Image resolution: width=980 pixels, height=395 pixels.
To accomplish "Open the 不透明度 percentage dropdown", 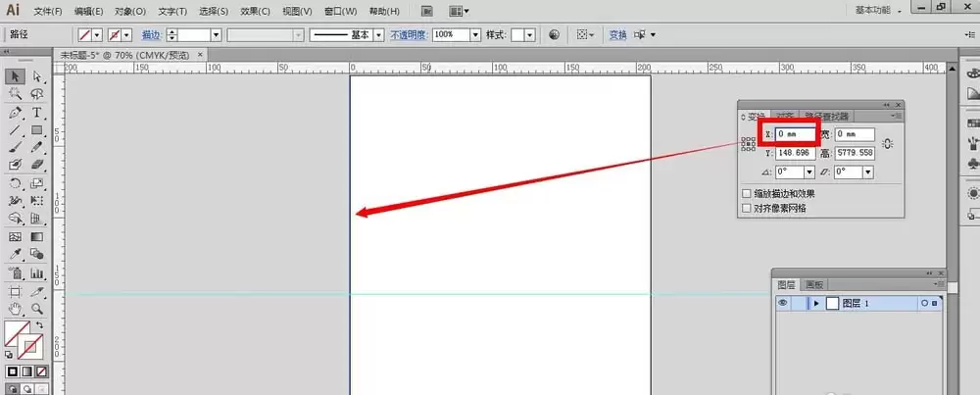I will (x=475, y=35).
